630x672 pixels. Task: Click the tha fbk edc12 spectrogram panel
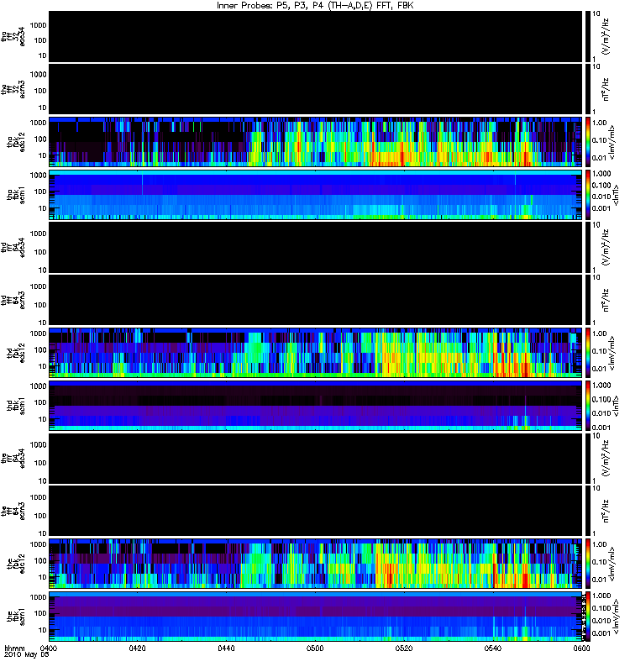(x=315, y=142)
